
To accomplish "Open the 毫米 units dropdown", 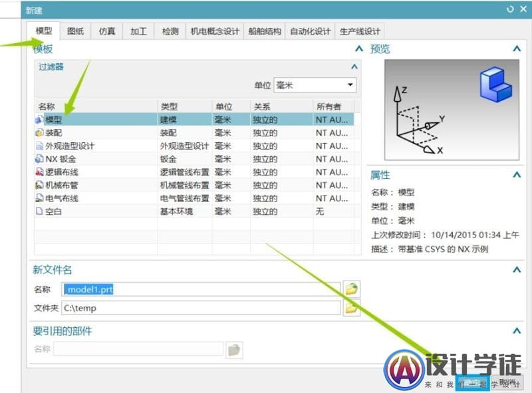I will click(351, 84).
